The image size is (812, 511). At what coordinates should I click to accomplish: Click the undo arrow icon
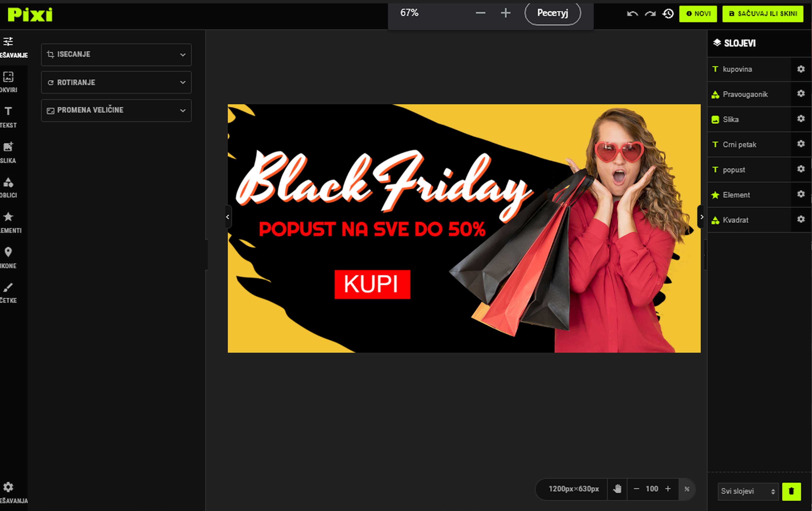point(632,14)
